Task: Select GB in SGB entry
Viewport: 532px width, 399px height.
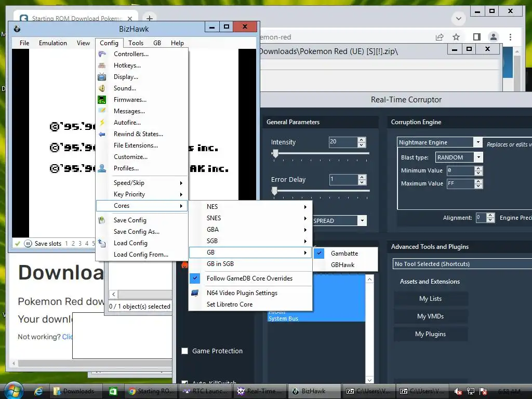Action: (x=250, y=263)
